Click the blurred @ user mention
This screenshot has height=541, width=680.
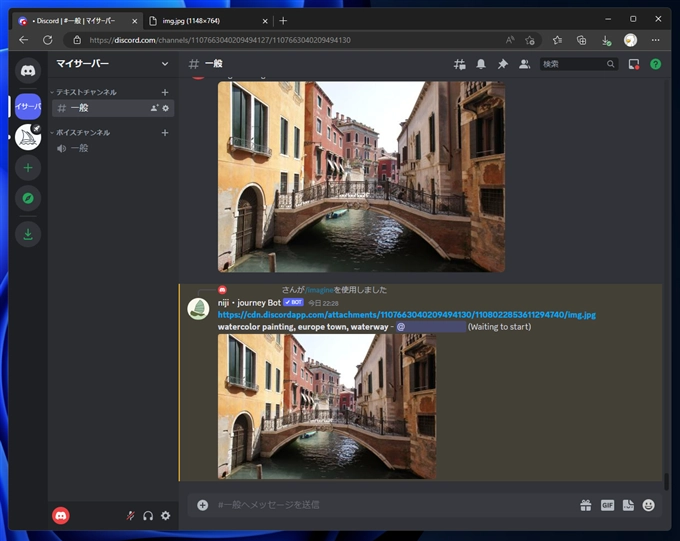(x=432, y=327)
